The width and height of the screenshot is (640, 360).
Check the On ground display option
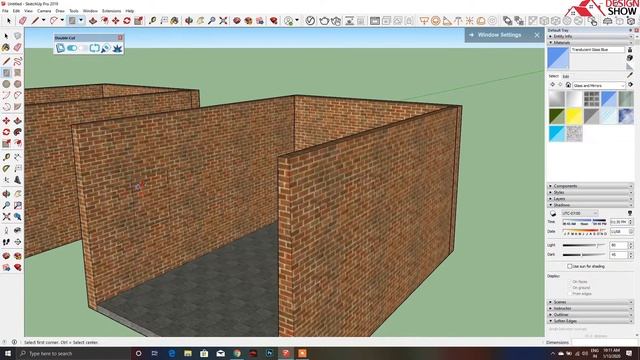click(x=570, y=288)
